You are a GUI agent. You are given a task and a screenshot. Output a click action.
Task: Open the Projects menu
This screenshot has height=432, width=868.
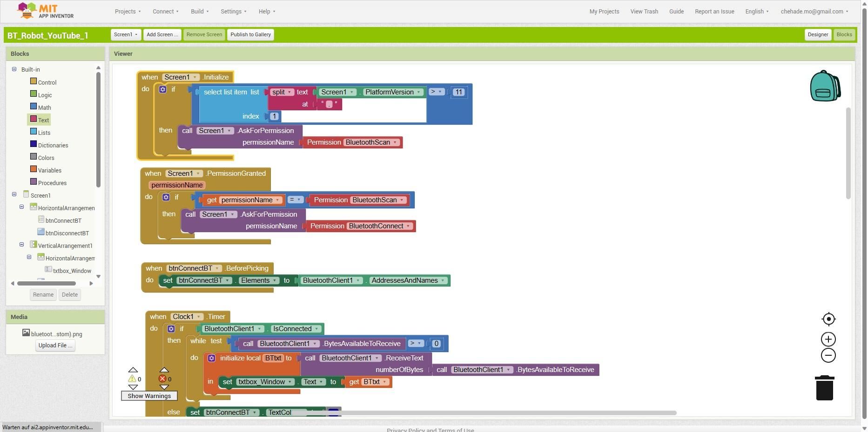[127, 11]
